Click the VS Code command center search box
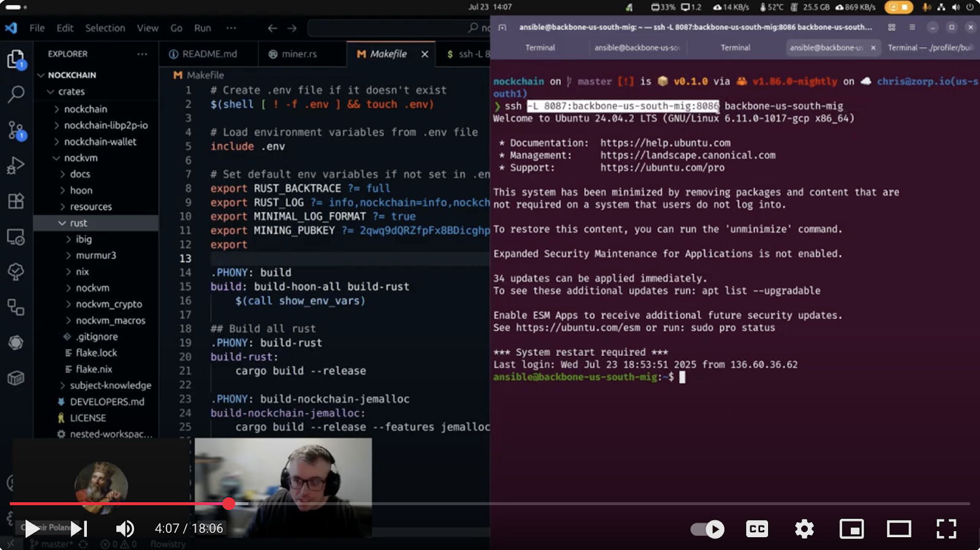Screen dimensions: 980x550 coord(398,28)
